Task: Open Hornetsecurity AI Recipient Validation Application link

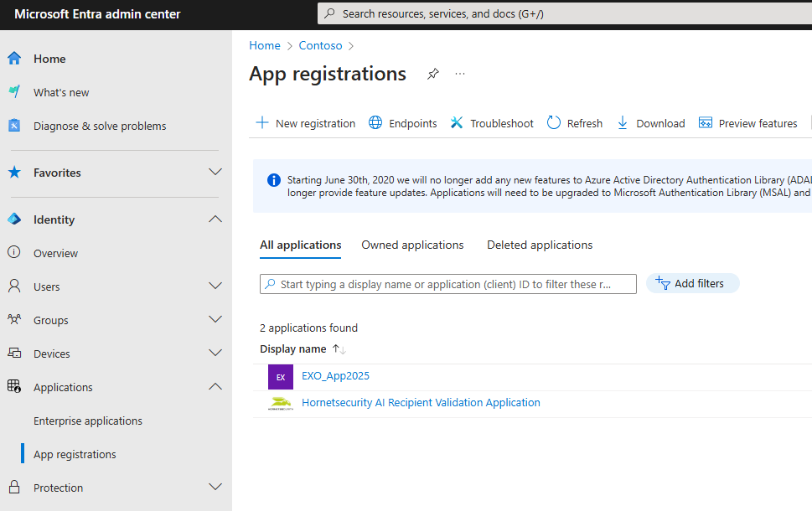Action: [421, 402]
